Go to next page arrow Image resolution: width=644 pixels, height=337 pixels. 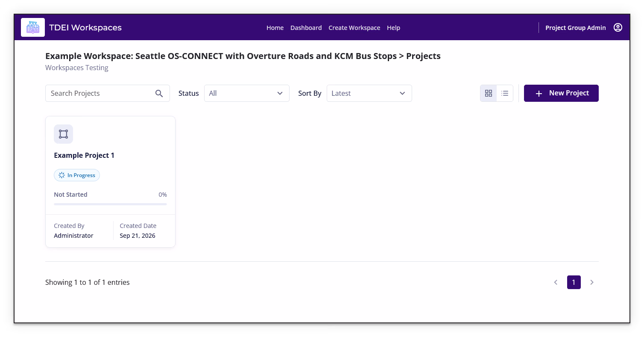click(x=592, y=282)
